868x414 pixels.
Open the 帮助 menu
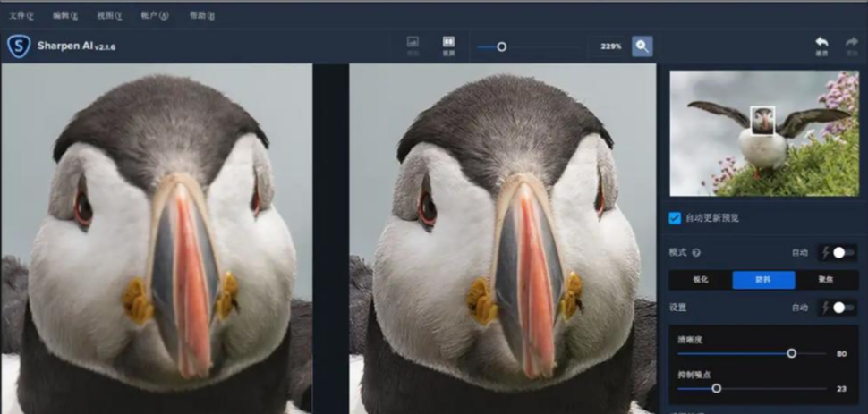point(202,15)
